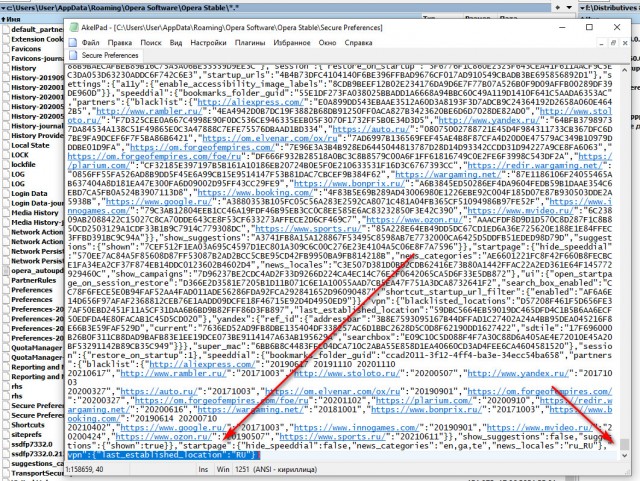Screen dimensions: 640x481
Task: Select the ssdfp7332.0.21 file in Total Commander
Action: pos(37,454)
